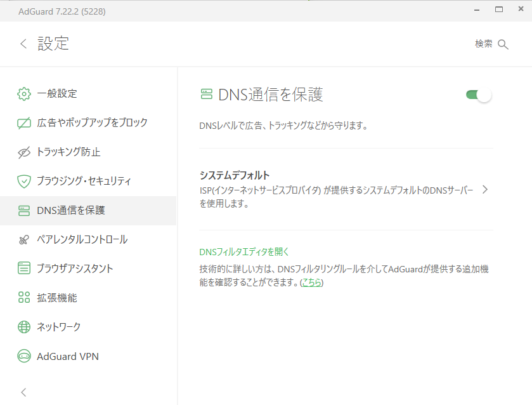The image size is (532, 405).
Task: Follow the こちら hyperlink
Action: click(311, 282)
